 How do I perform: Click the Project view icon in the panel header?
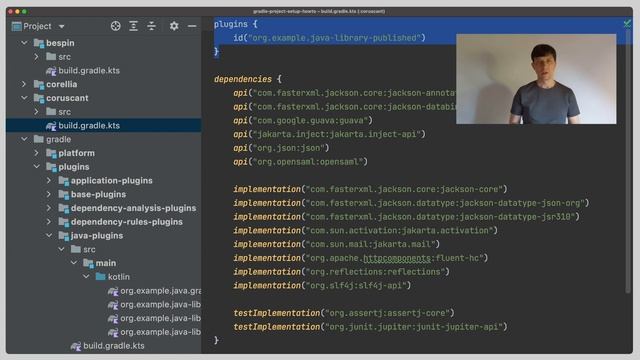click(17, 27)
